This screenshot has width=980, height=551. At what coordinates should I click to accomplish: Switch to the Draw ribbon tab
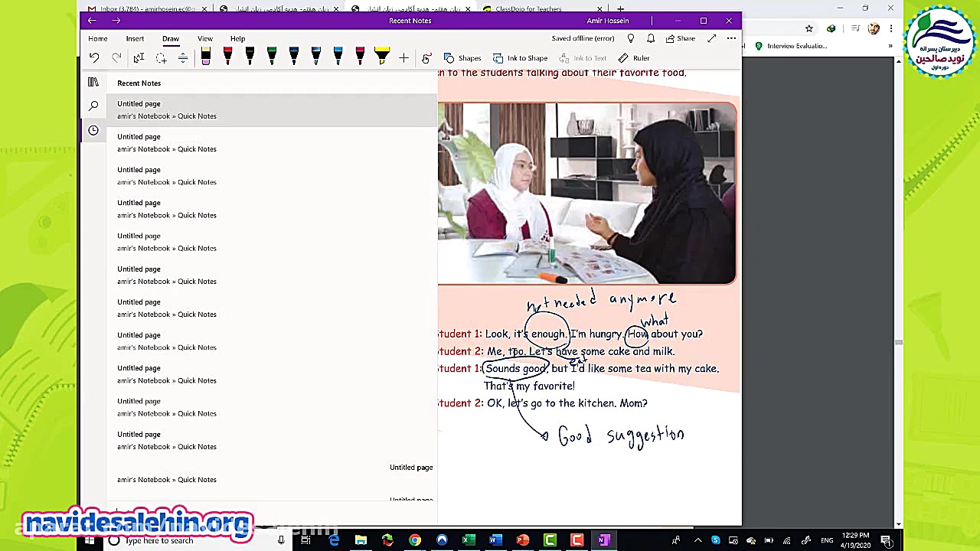[x=171, y=38]
